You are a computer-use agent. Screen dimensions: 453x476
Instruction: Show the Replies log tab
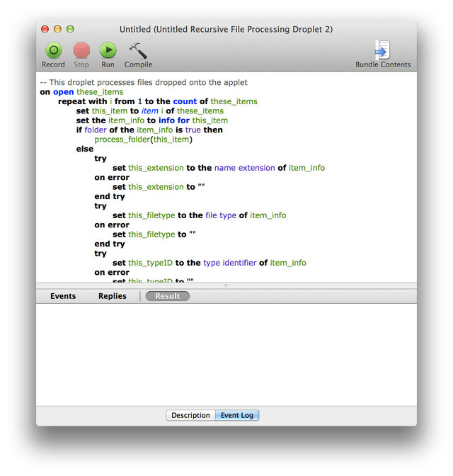click(x=113, y=296)
